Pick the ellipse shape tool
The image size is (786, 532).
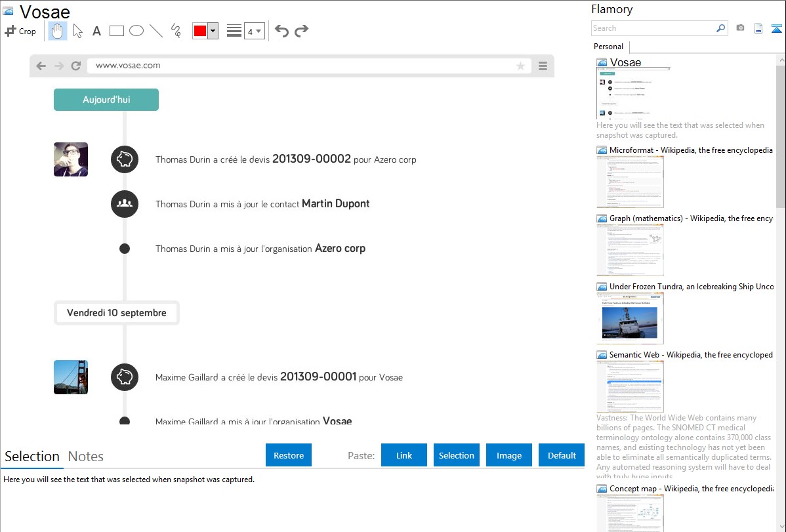coord(136,31)
